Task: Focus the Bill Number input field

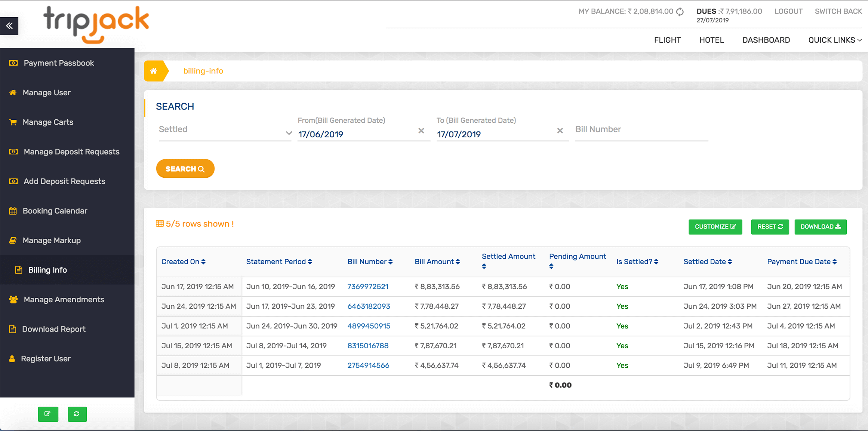Action: [x=641, y=130]
